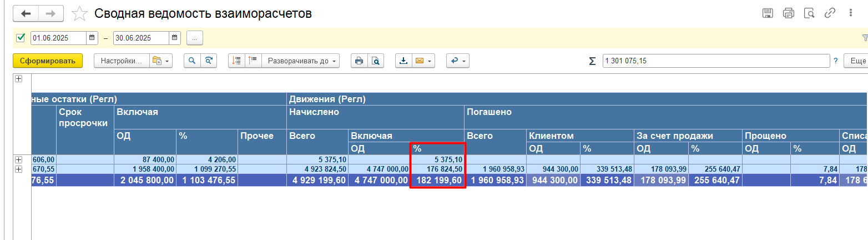
Task: Go forward with the right arrow button
Action: 51,13
